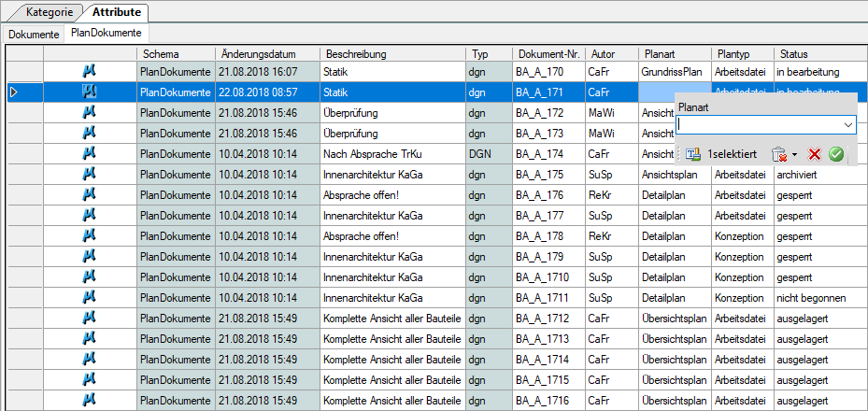Screen dimensions: 868x411
Task: Click the file icon in row BA_A_1710
Action: click(x=90, y=277)
